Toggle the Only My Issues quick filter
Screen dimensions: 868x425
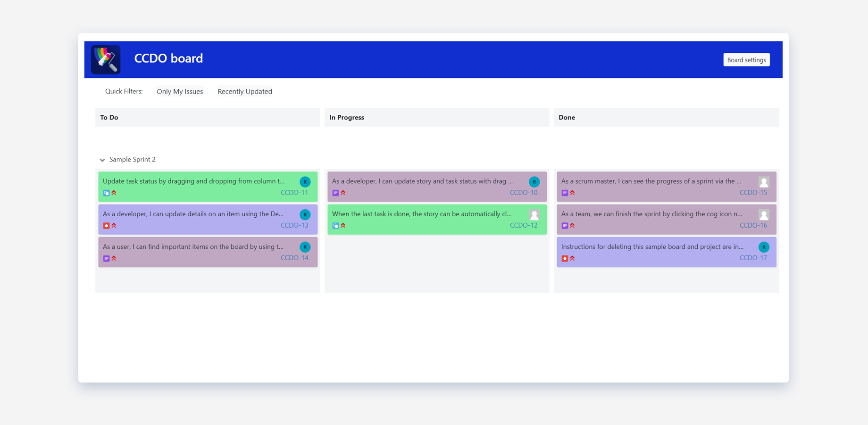(180, 92)
